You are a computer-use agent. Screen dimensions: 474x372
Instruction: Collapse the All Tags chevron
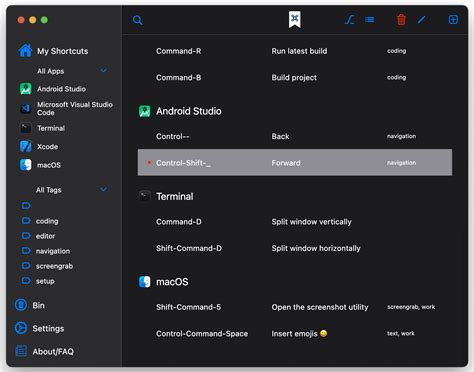point(104,189)
